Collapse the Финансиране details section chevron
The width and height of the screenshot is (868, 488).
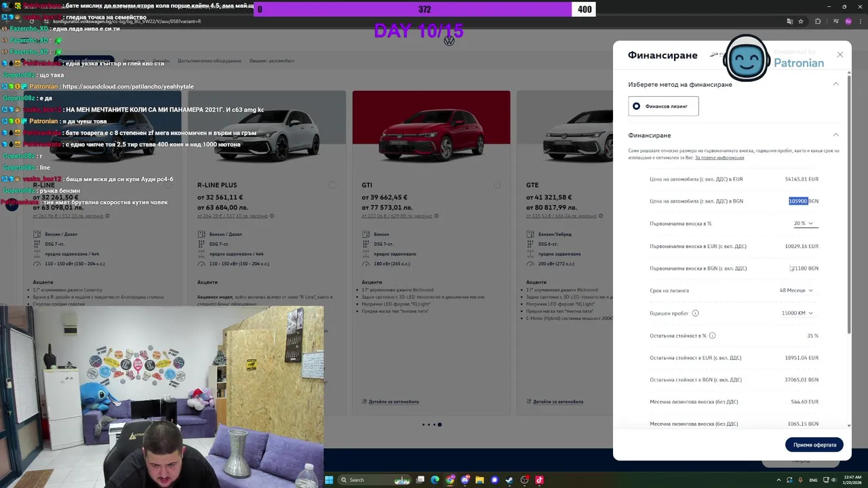pyautogui.click(x=835, y=135)
